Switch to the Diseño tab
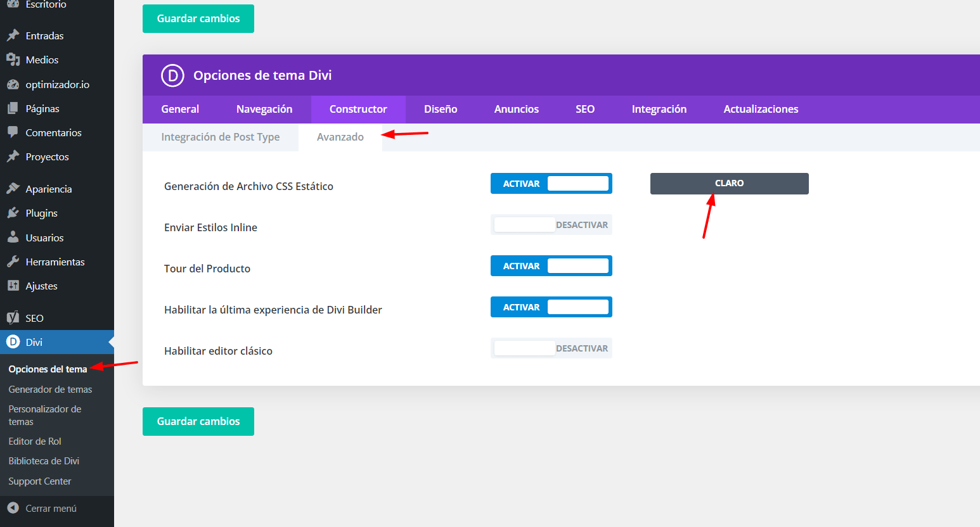 pos(441,109)
